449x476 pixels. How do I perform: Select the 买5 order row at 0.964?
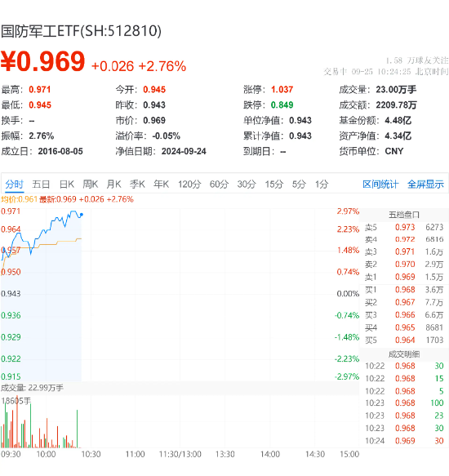404,340
